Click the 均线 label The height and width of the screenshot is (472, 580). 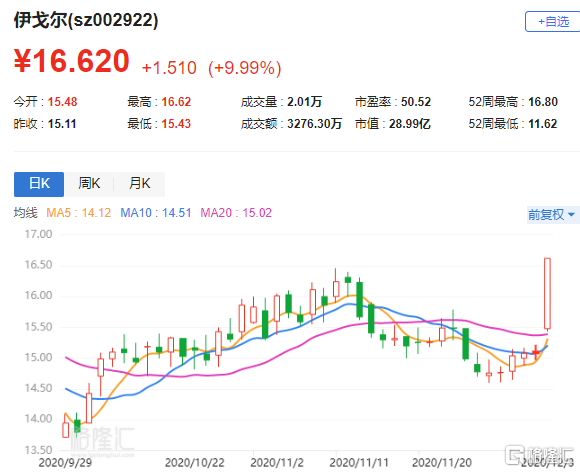click(26, 213)
